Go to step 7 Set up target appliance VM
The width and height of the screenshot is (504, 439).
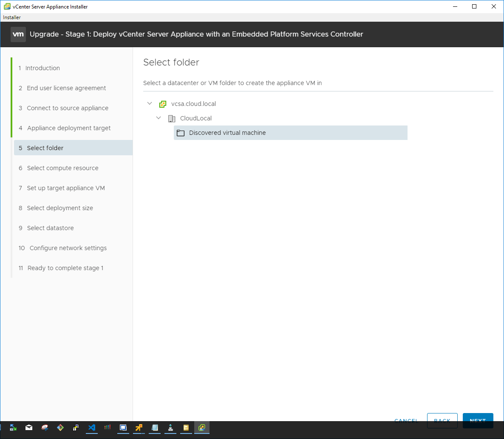[x=62, y=188]
